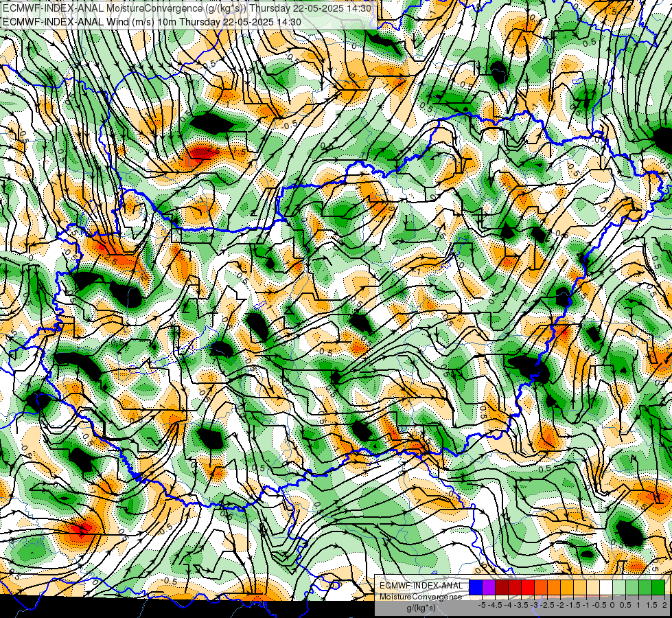This screenshot has width=672, height=618.
Task: Pick the palest green legend swatch
Action: [x=619, y=587]
